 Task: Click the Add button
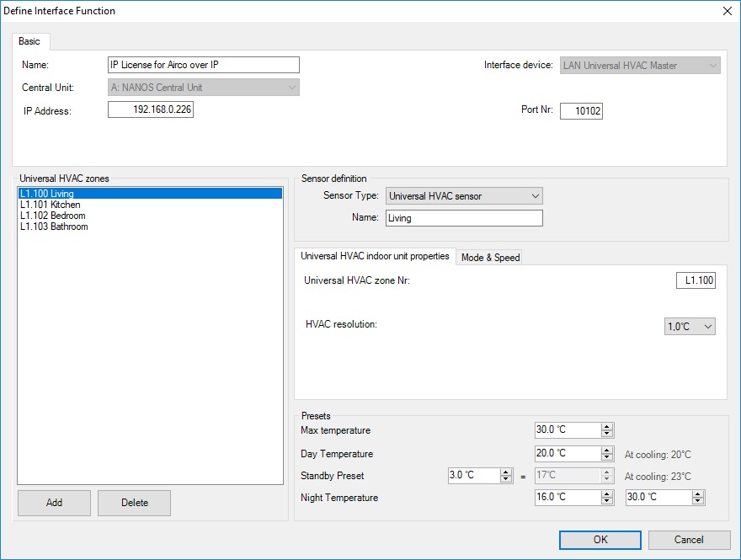pyautogui.click(x=55, y=503)
